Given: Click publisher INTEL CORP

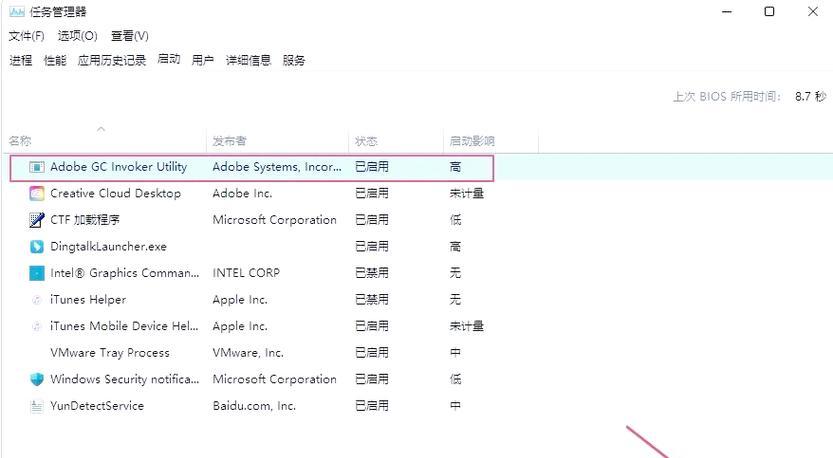Looking at the screenshot, I should 246,273.
